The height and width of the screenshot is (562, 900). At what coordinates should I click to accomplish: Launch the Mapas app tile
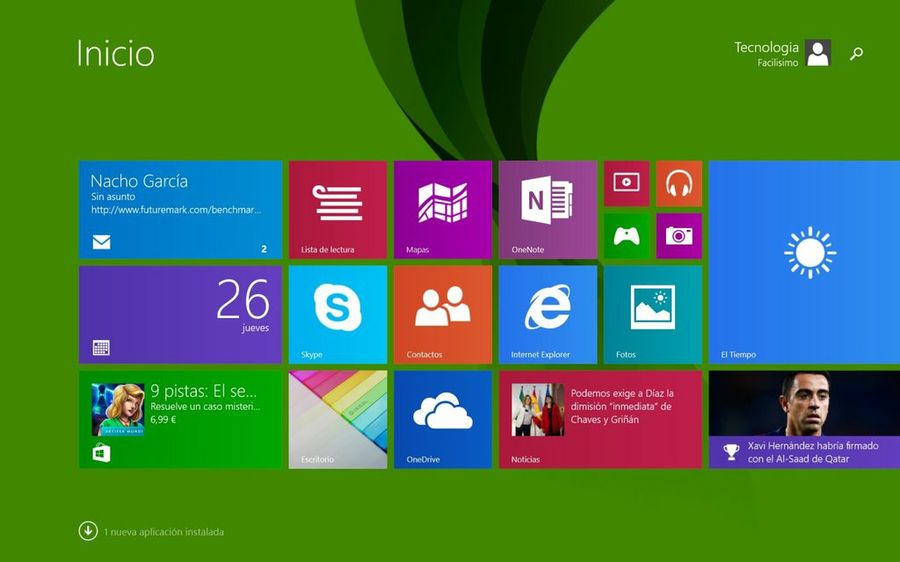442,209
